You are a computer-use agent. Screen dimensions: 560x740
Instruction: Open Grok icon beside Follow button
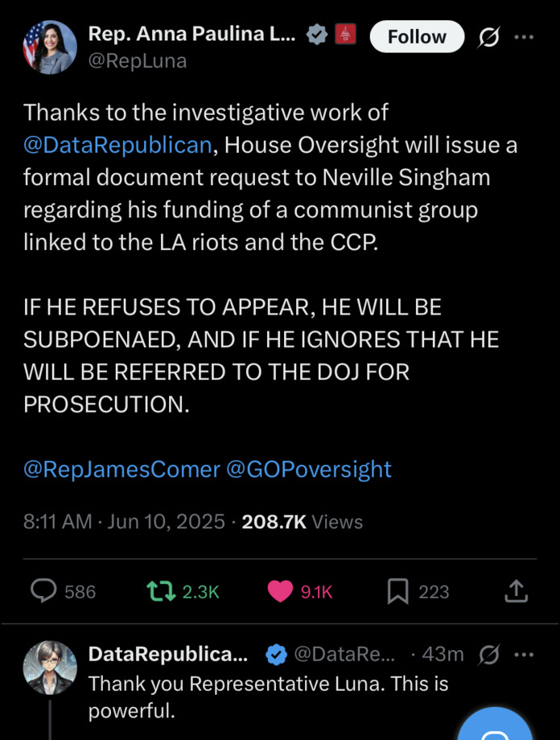tap(489, 37)
